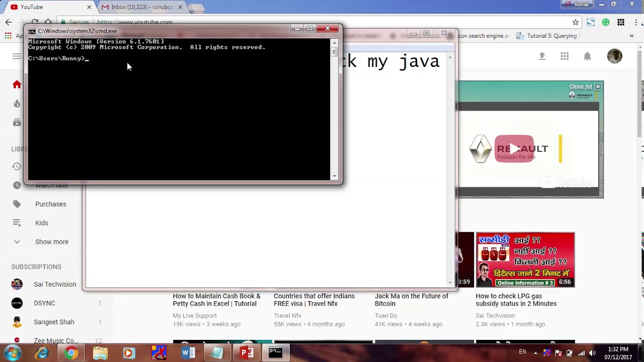Screen dimensions: 644x362
Task: Click My Live Support channel name
Action: 195,316
